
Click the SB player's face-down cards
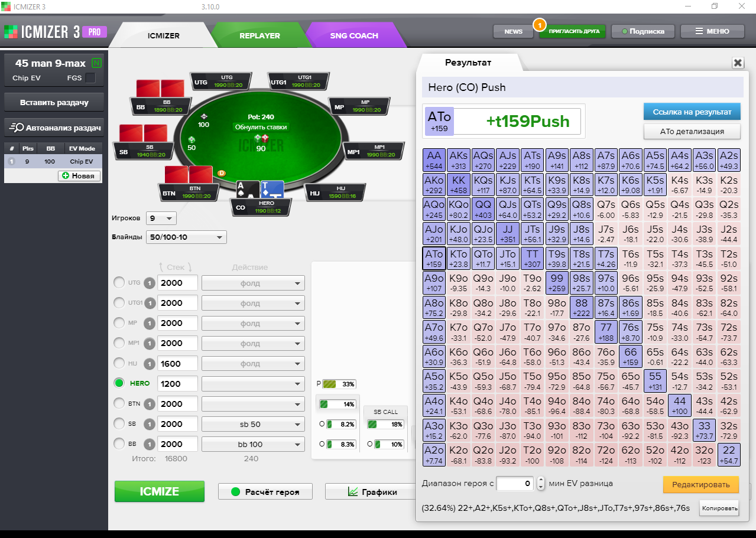pos(143,133)
